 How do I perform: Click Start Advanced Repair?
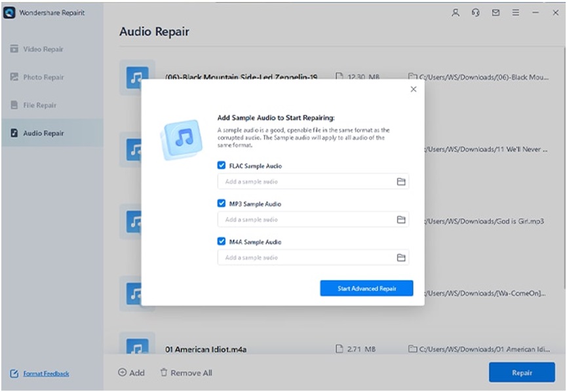366,288
